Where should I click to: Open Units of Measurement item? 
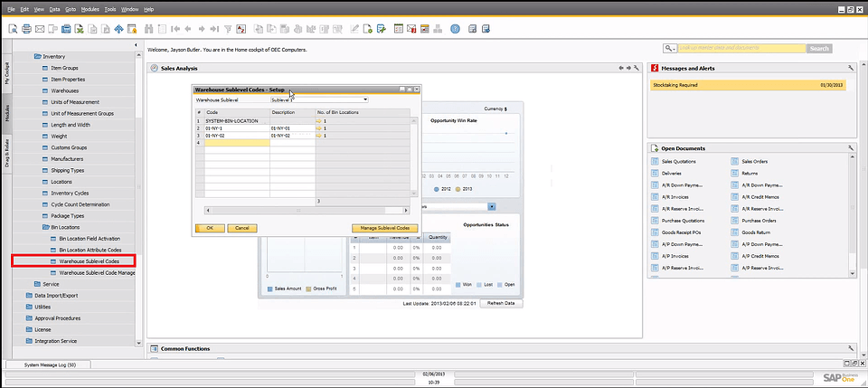tap(75, 102)
